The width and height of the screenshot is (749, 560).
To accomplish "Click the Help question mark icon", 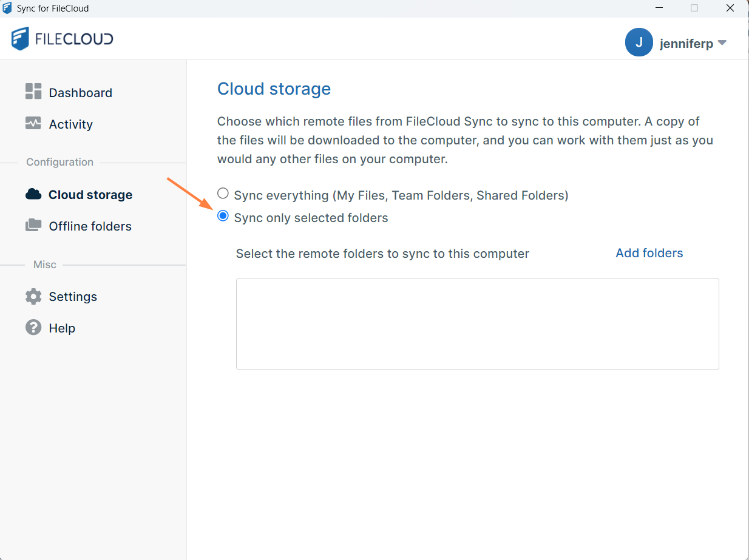I will [x=33, y=328].
